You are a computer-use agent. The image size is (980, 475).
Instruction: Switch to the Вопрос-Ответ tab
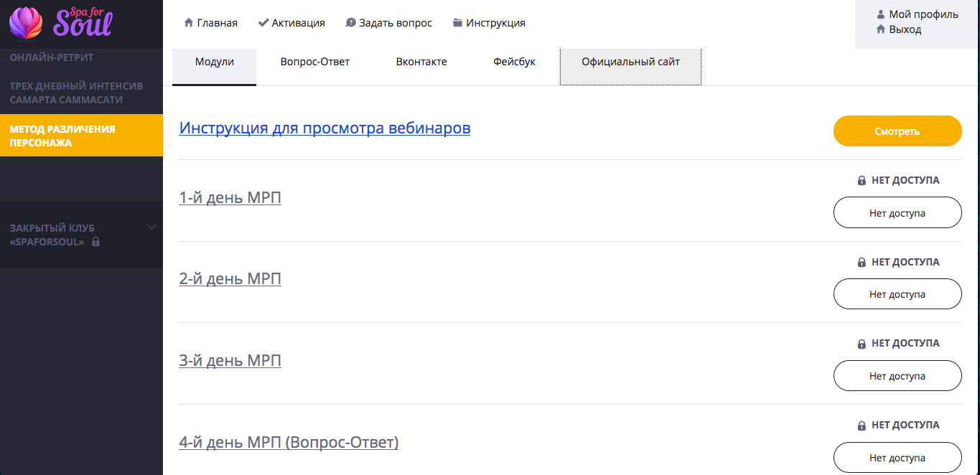tap(314, 62)
